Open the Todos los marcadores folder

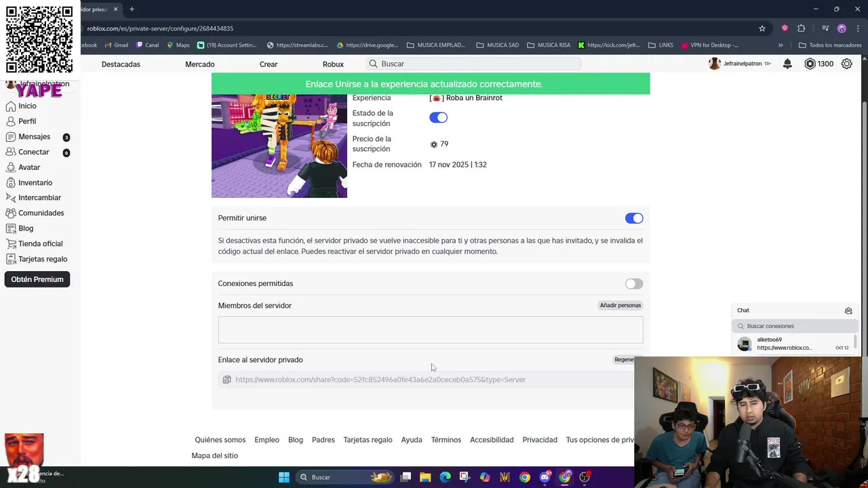830,45
